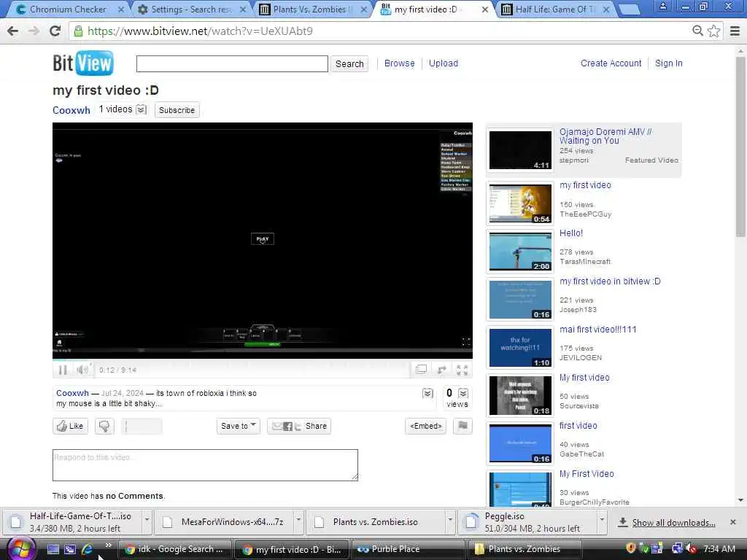The height and width of the screenshot is (560, 747).
Task: Click Show all downloads link
Action: (673, 523)
